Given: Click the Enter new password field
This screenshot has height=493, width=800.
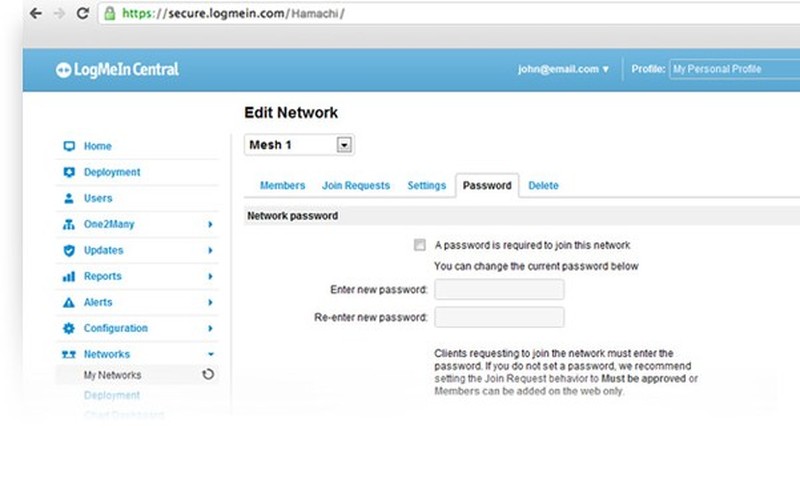Looking at the screenshot, I should point(499,290).
